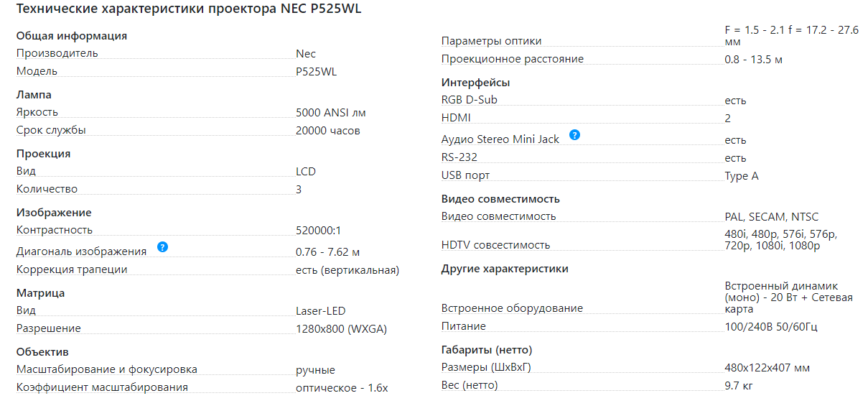Screen dimensions: 868x411
Task: Click the 520000:1 contrast value
Action: point(319,231)
